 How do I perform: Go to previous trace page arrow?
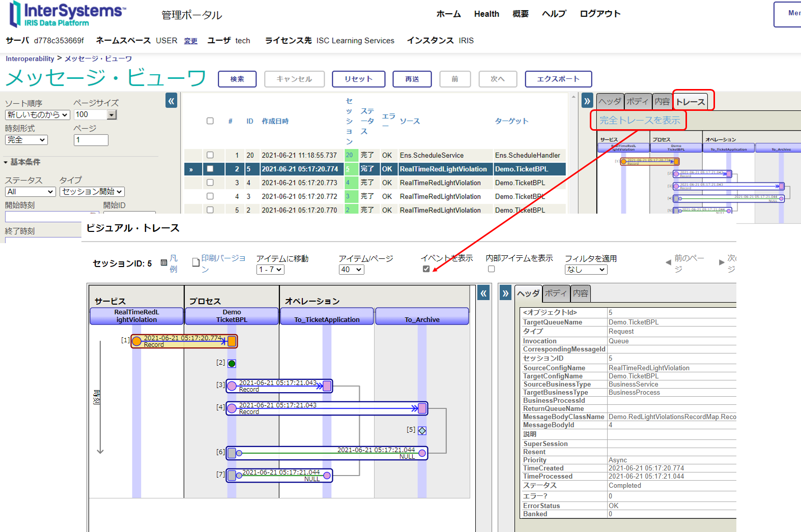click(668, 263)
